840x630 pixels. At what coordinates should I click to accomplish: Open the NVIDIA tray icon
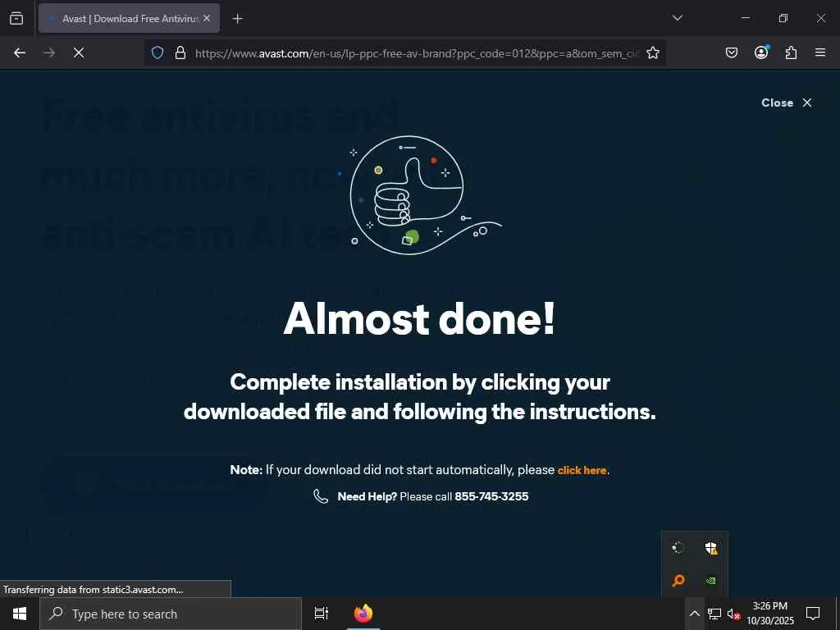pos(711,580)
